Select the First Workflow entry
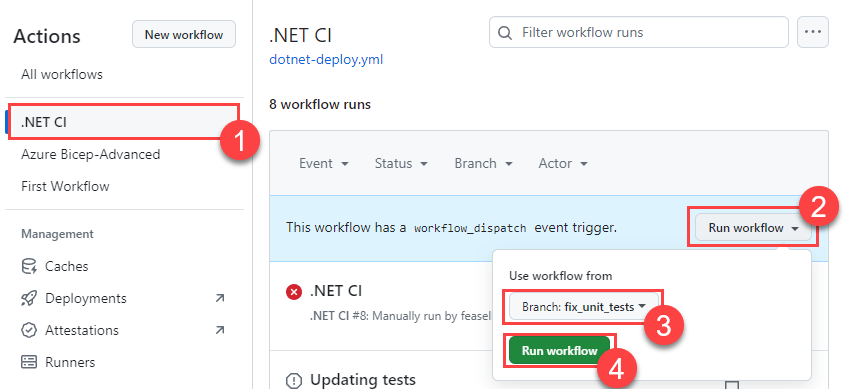 coord(65,186)
